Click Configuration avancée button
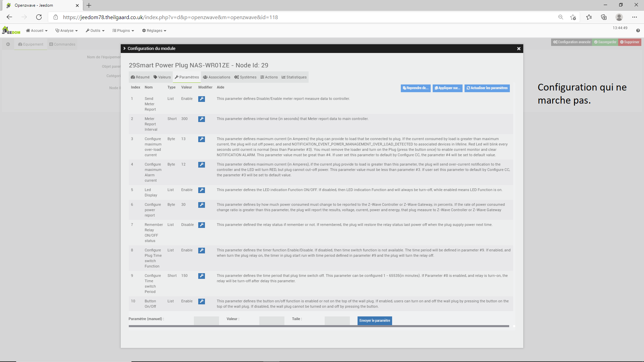This screenshot has width=644, height=362. point(572,42)
